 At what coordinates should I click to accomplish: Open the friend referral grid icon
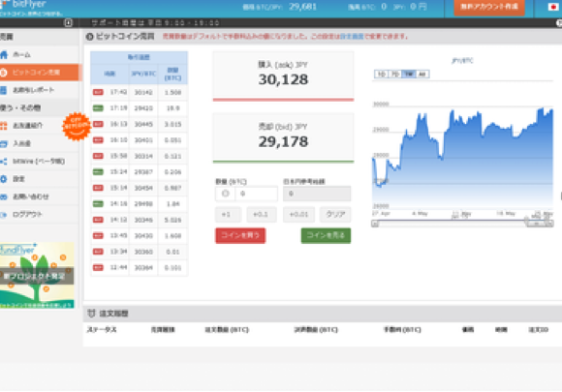pos(4,126)
